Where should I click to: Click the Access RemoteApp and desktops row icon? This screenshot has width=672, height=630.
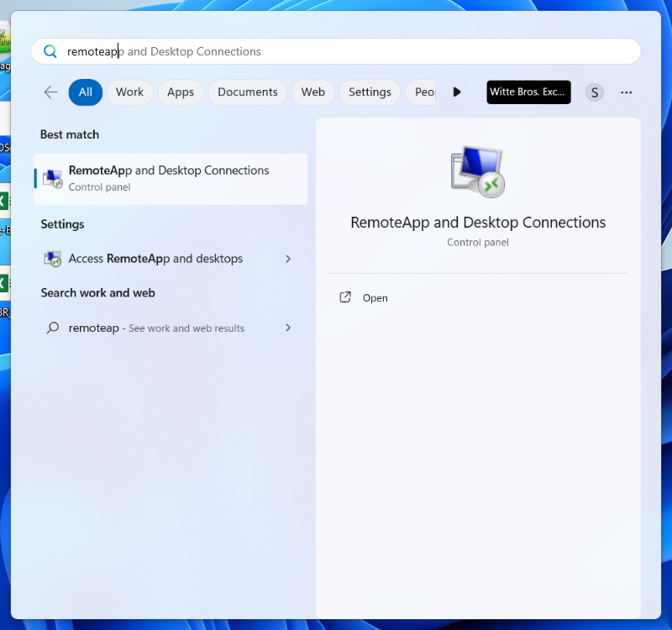53,259
